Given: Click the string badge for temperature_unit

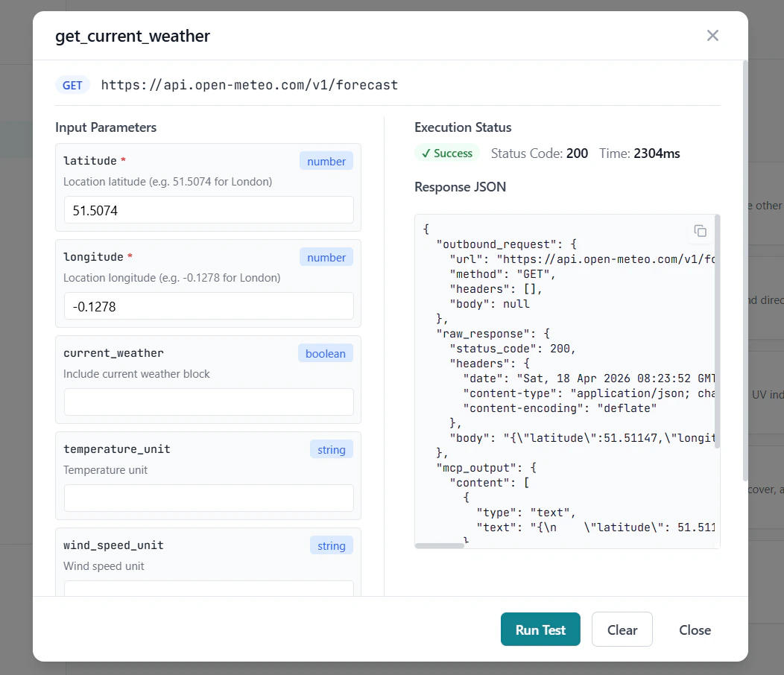Looking at the screenshot, I should (332, 449).
